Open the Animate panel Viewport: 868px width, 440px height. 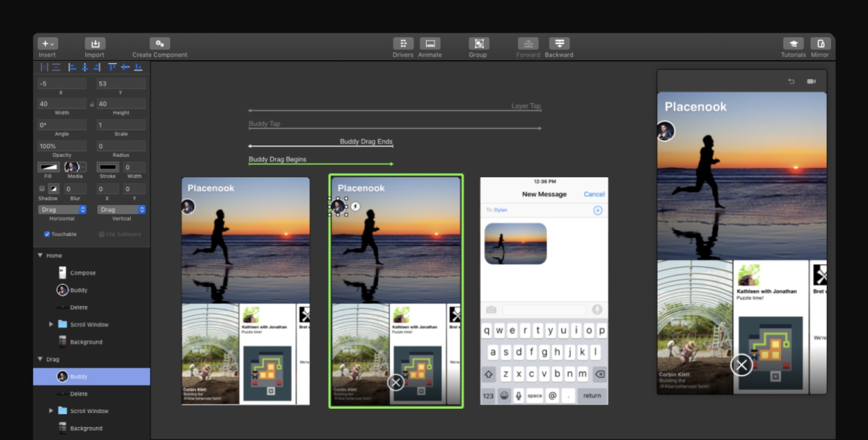430,43
